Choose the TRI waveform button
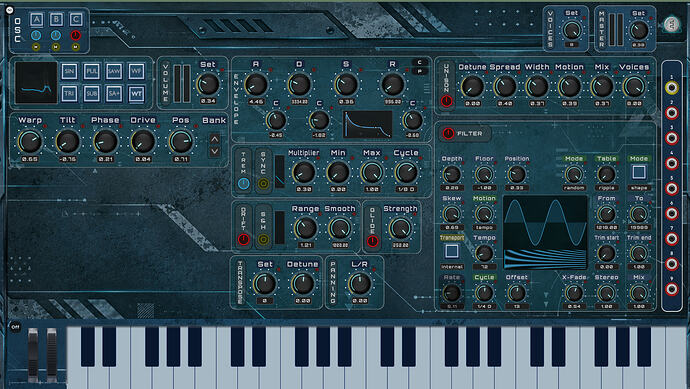The image size is (690, 389). click(x=69, y=93)
